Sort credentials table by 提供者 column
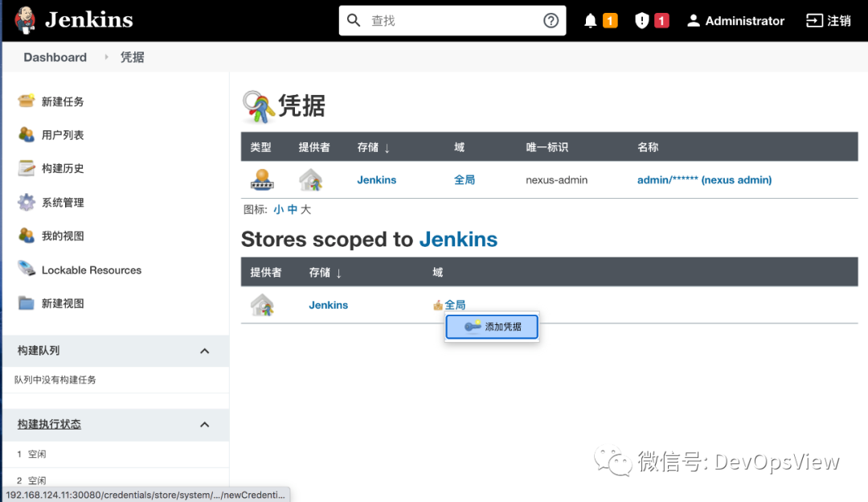 click(314, 147)
